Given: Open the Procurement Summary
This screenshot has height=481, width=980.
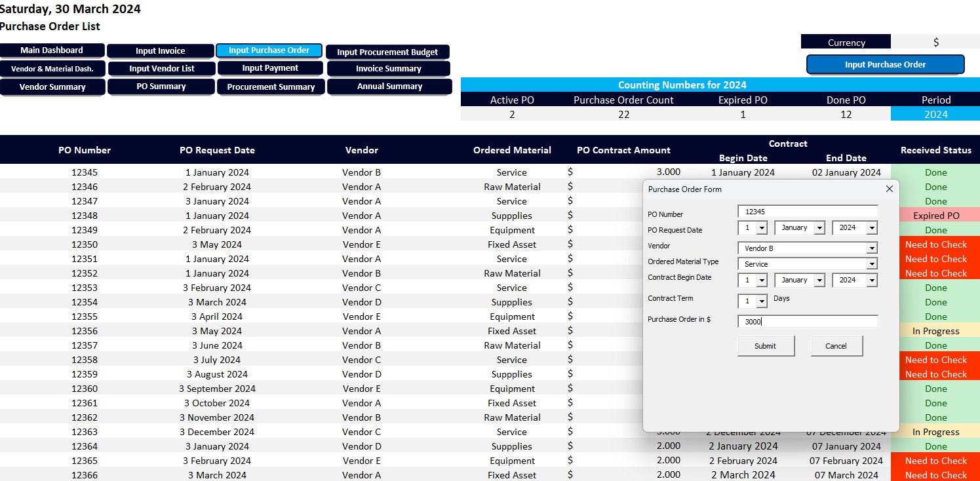Looking at the screenshot, I should pyautogui.click(x=270, y=86).
